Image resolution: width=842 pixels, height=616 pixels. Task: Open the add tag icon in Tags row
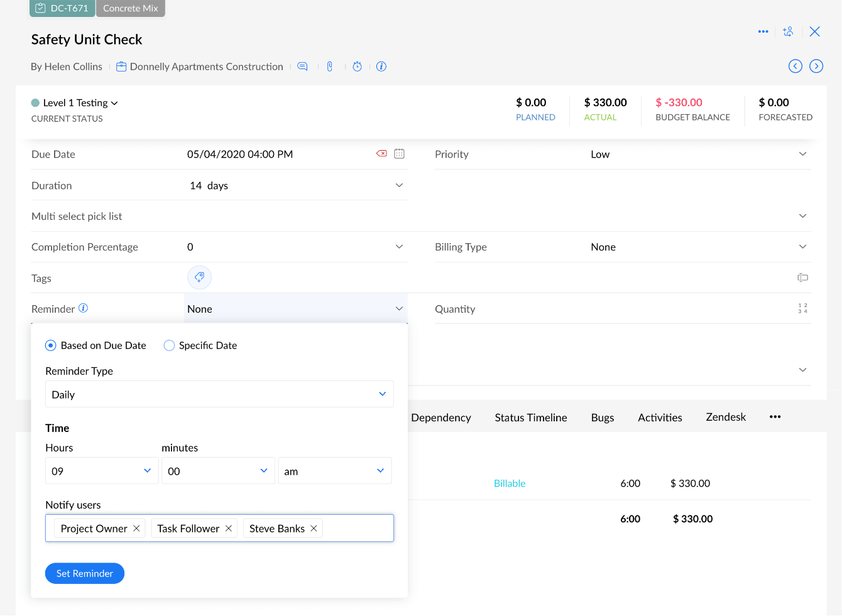(199, 277)
